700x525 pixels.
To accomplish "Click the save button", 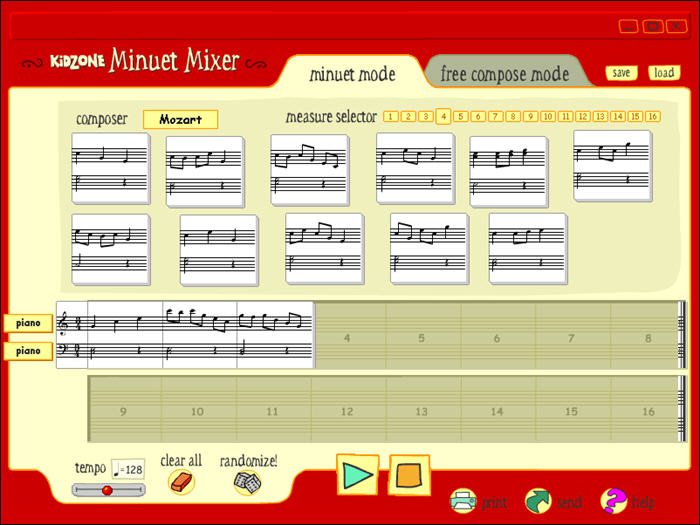I will (621, 73).
